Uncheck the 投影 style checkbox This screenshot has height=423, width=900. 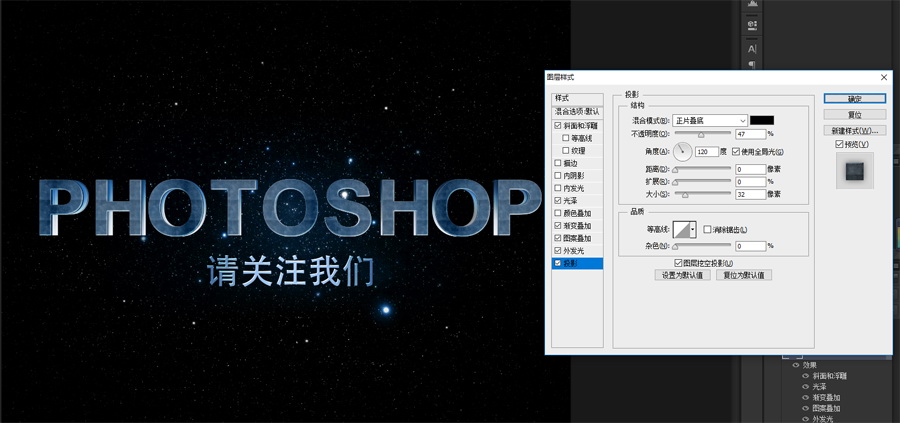(558, 263)
